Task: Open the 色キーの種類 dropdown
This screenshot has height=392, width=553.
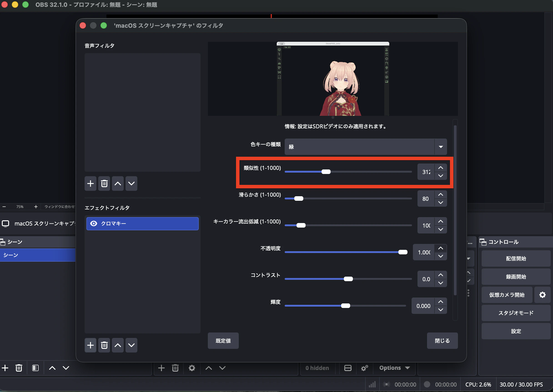Action: [366, 147]
